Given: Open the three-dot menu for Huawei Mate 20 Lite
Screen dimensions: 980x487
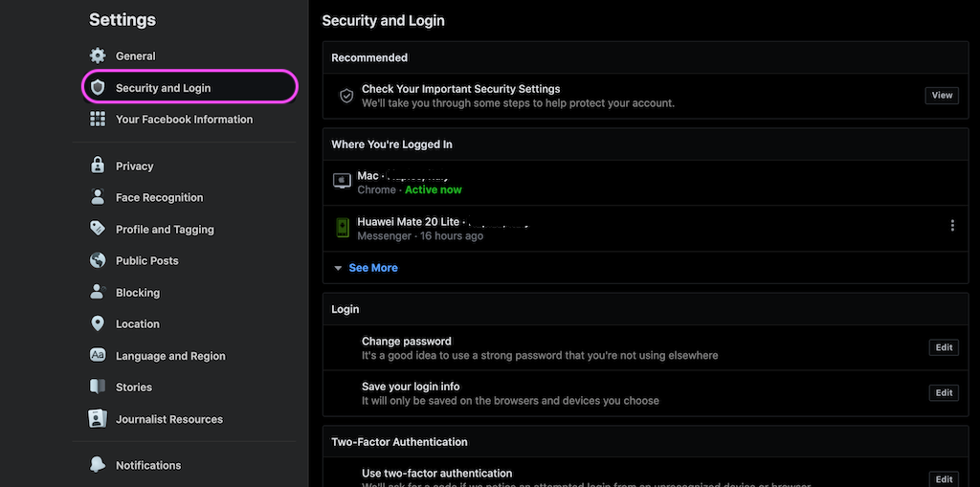Looking at the screenshot, I should pos(952,226).
